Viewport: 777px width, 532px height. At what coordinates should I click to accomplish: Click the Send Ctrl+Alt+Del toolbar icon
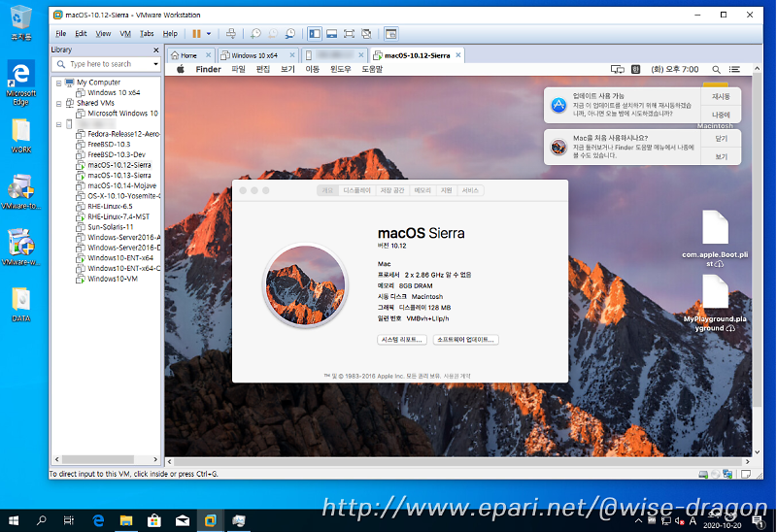(x=231, y=34)
